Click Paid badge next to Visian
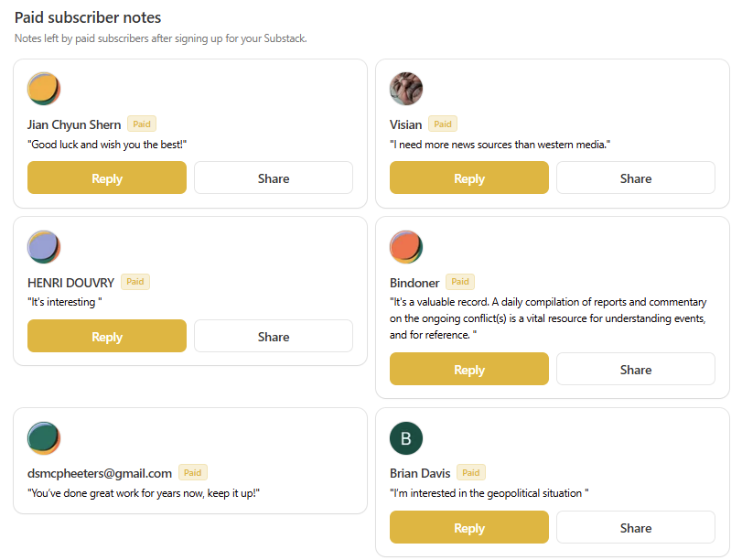Screen dimensions: 742x560 [x=443, y=124]
